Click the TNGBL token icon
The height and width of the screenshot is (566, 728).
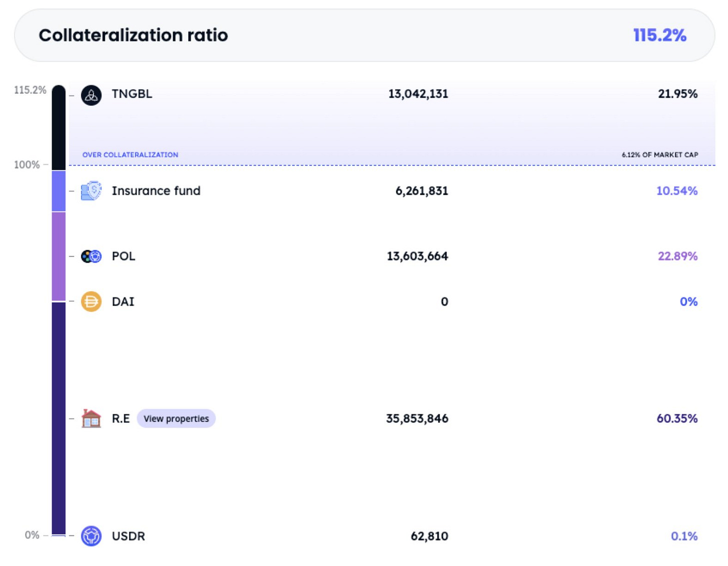91,95
